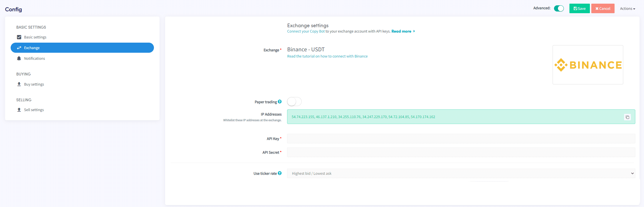
Task: Open the Binance connection tutorial link
Action: pyautogui.click(x=327, y=56)
